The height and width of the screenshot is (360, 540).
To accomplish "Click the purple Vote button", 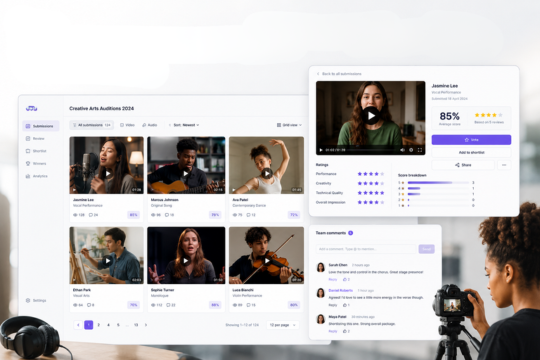I will click(471, 140).
